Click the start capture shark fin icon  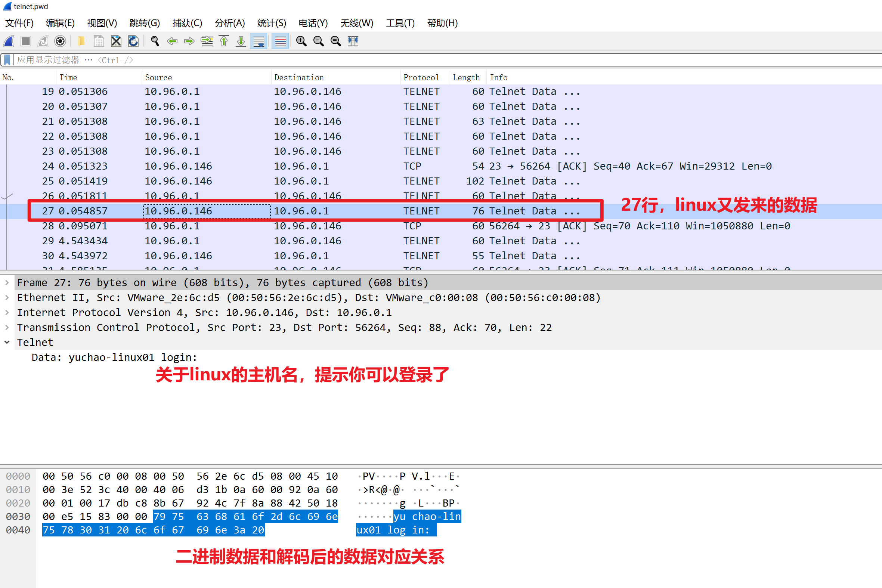pos(9,41)
